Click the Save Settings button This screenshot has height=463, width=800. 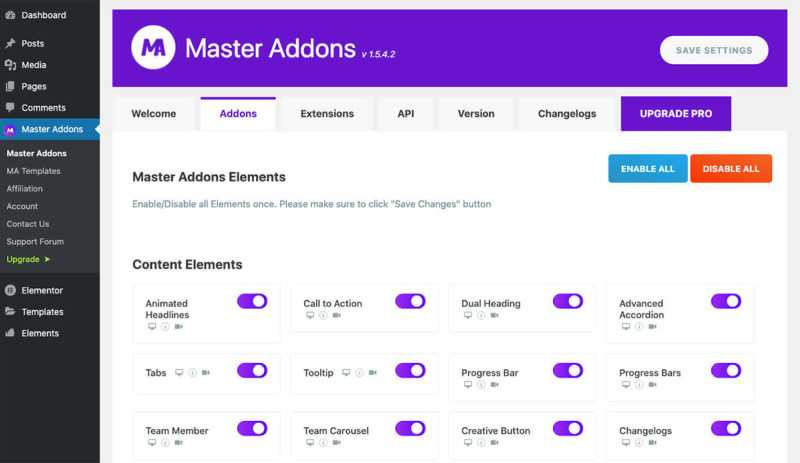714,50
